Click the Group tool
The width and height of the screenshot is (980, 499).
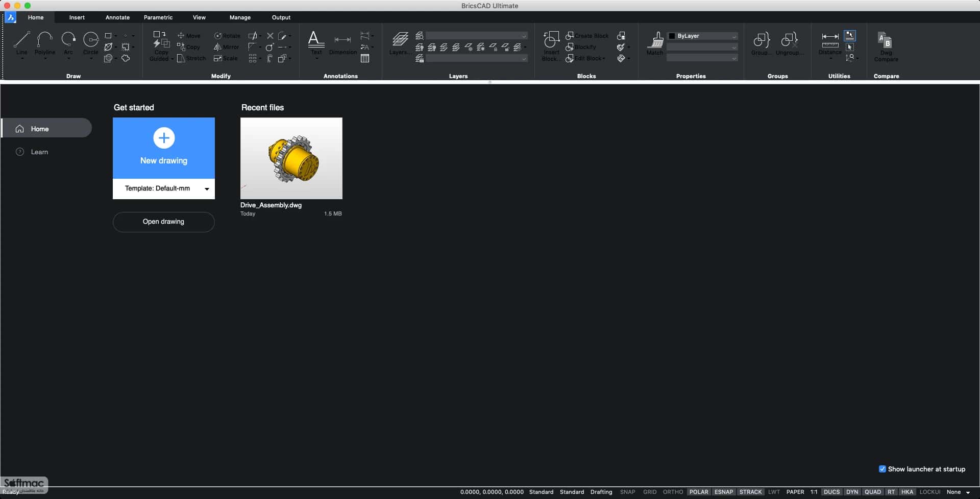coord(761,43)
